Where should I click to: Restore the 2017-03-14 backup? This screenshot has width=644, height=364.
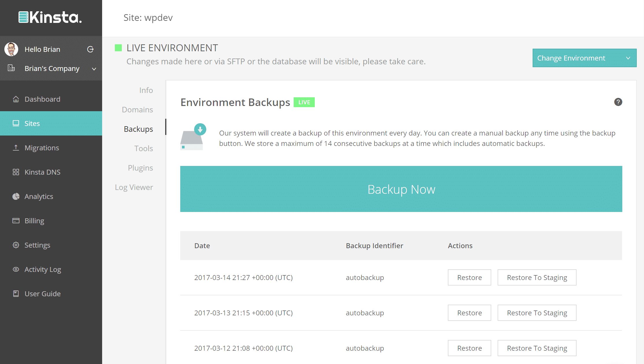click(x=469, y=277)
